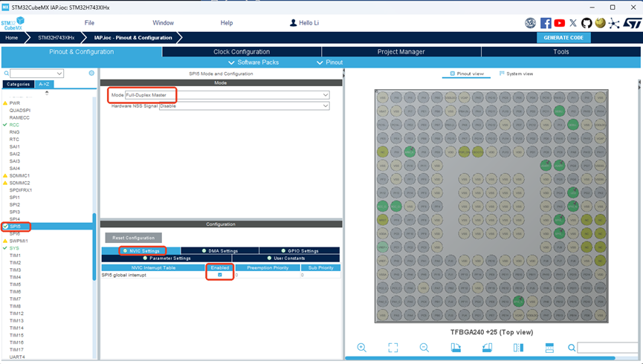643x364 pixels.
Task: Expand the Software Packs dropdown
Action: click(253, 62)
